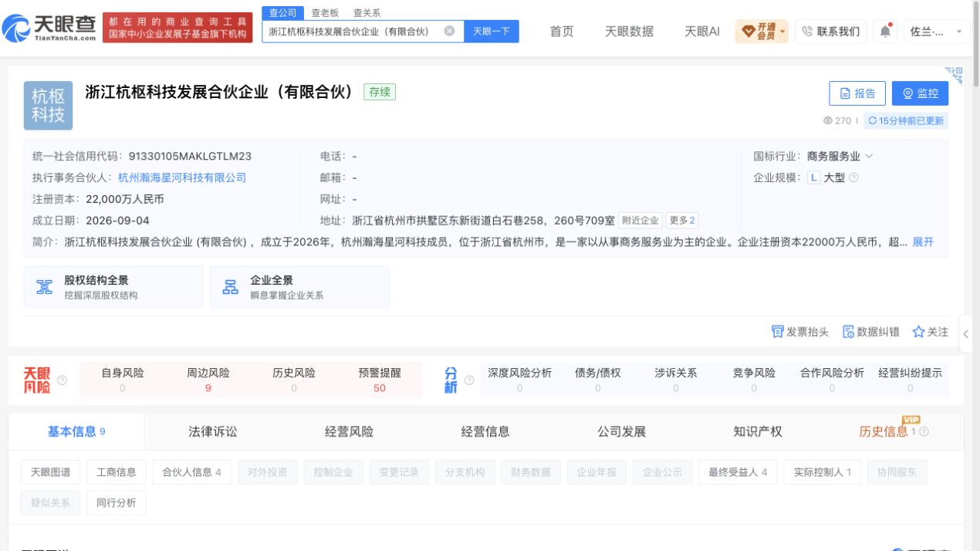The image size is (980, 551).
Task: Switch to 基本信息 tab
Action: [76, 431]
